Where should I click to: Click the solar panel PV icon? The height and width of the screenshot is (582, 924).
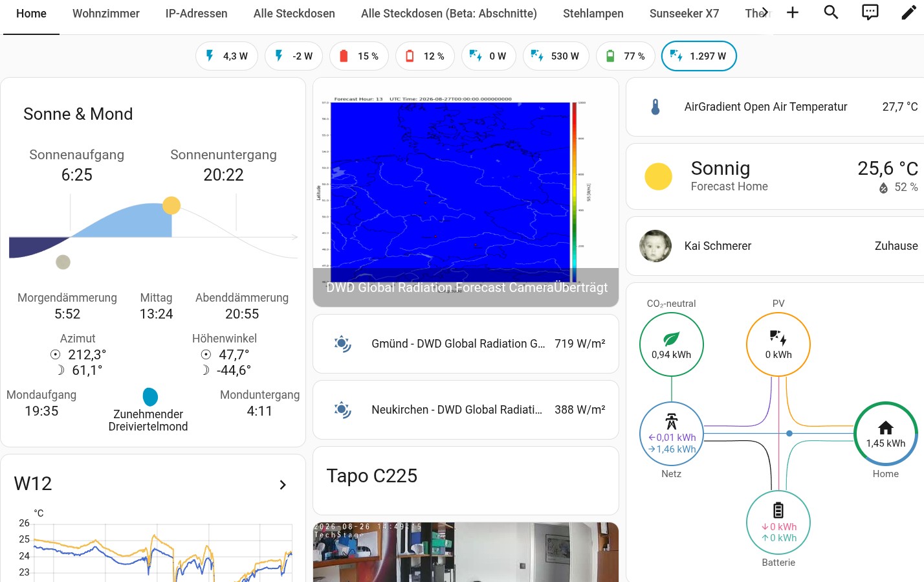click(x=778, y=337)
